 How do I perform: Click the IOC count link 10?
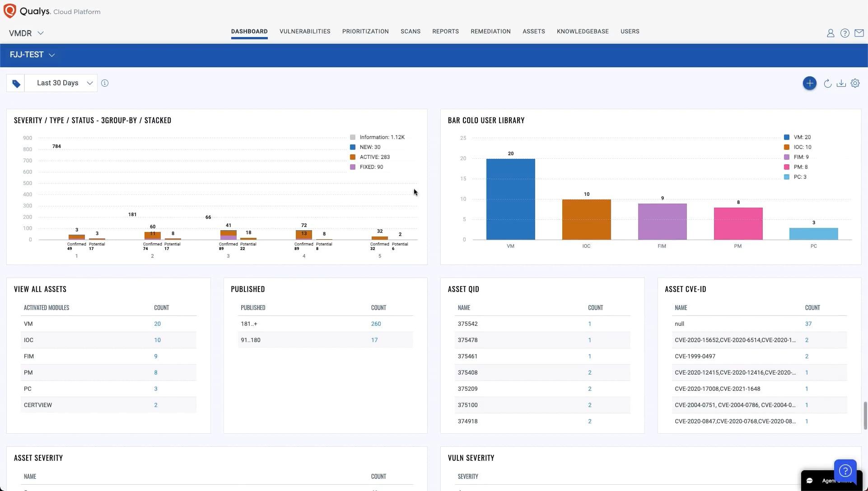157,340
